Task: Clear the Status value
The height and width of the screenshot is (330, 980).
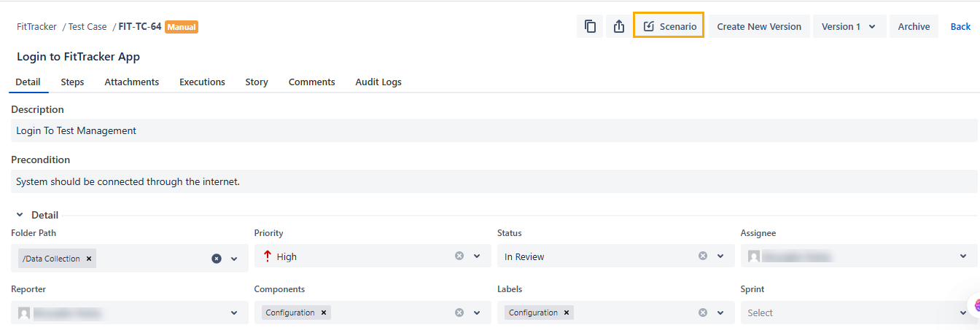Action: point(703,256)
